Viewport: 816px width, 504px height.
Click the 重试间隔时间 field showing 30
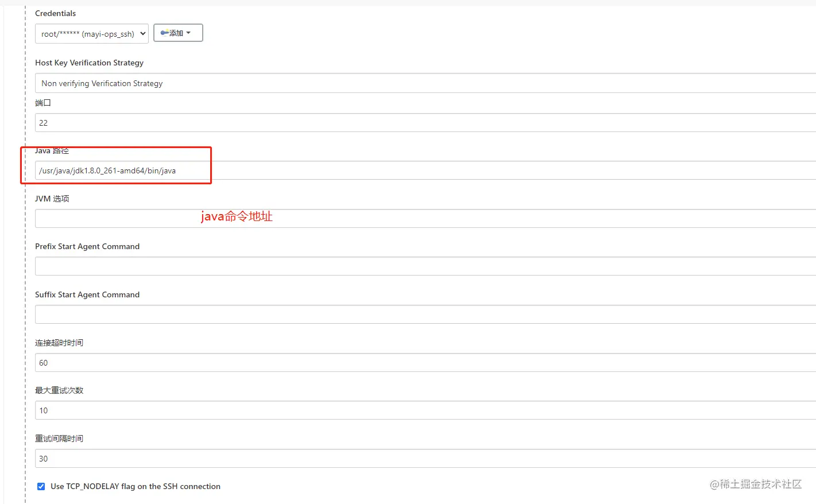coord(426,459)
